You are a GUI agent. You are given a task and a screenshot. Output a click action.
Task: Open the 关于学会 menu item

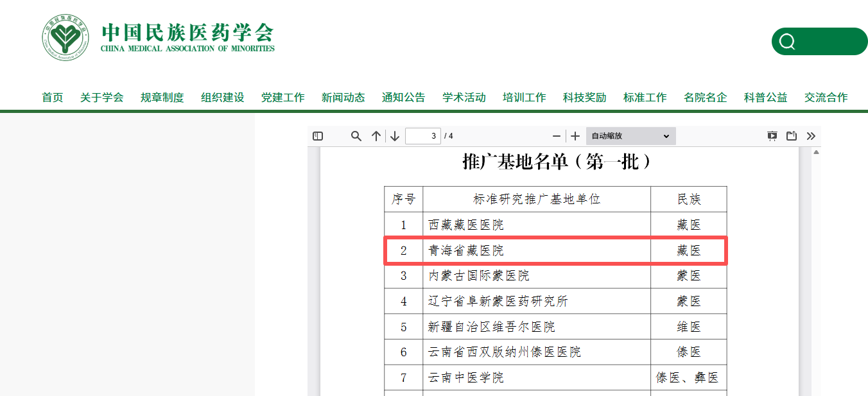point(102,98)
